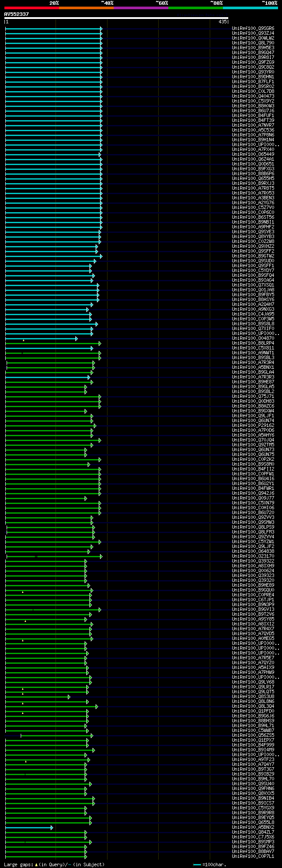
Task: Select label UniRef100_C0P2K2
Action: click(253, 459)
